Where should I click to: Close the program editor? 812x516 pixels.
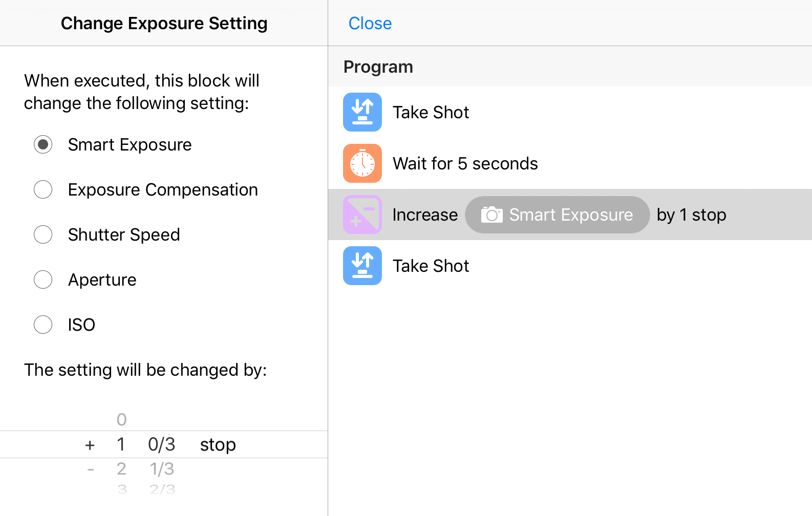(x=370, y=23)
